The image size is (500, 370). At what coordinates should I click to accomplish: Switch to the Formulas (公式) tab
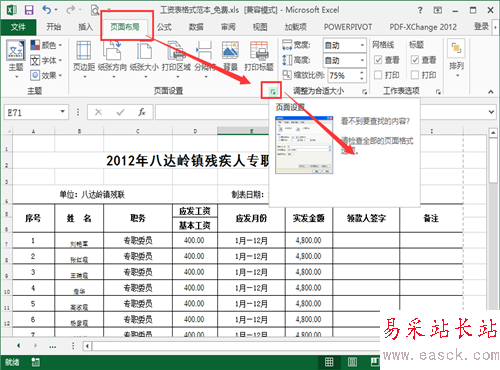[x=164, y=27]
